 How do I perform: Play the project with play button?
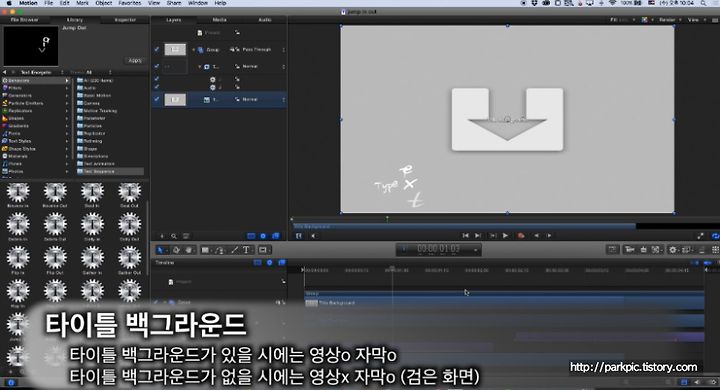(505, 236)
